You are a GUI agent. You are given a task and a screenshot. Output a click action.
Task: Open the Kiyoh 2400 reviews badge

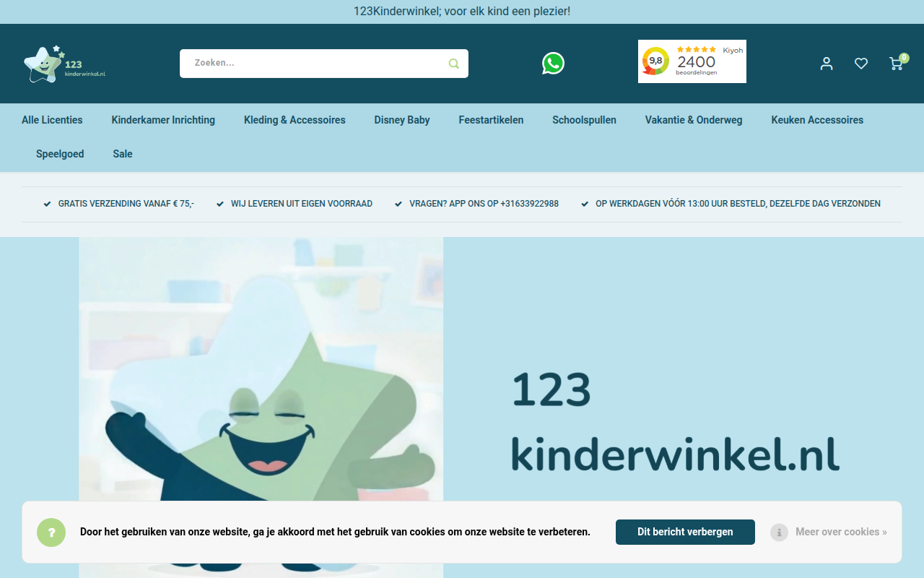click(x=692, y=61)
